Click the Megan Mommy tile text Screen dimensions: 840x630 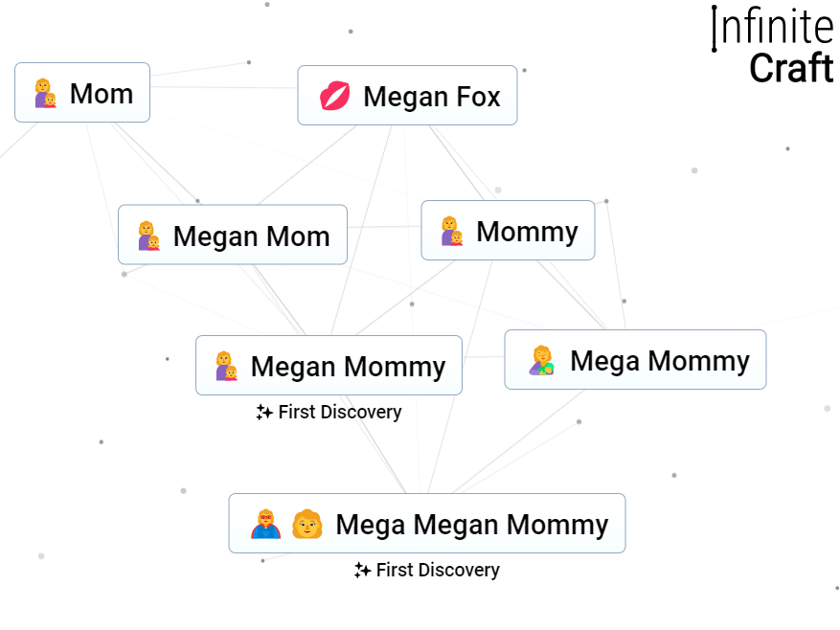pos(348,366)
